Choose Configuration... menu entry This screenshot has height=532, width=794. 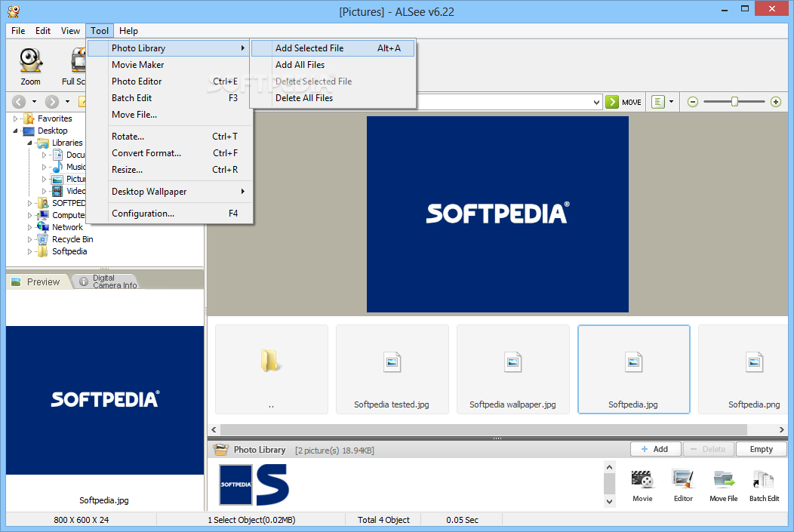[x=169, y=214]
